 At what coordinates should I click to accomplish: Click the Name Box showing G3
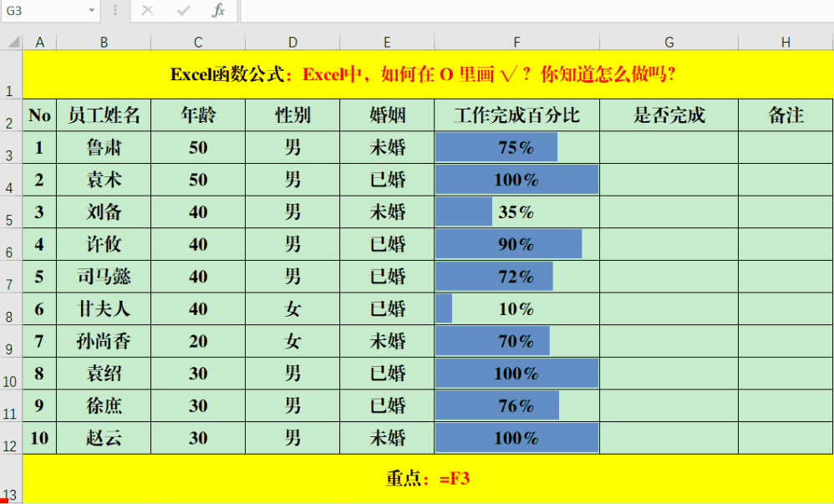(50, 10)
